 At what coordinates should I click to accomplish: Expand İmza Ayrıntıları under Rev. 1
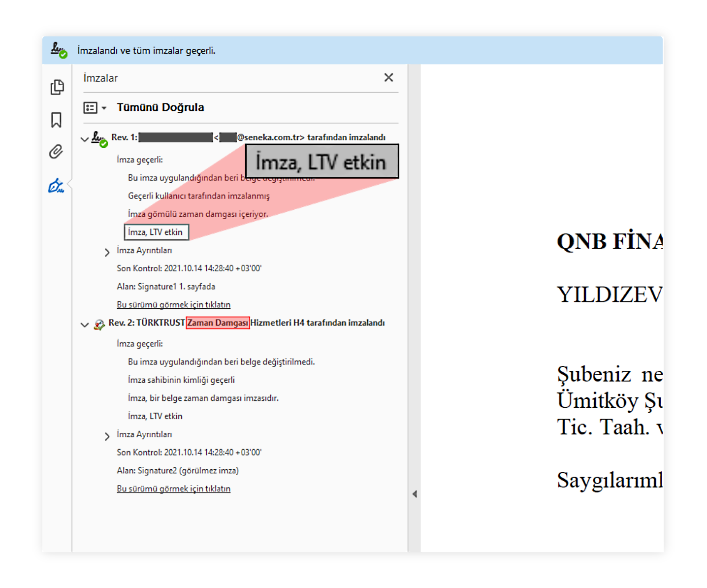(x=107, y=252)
